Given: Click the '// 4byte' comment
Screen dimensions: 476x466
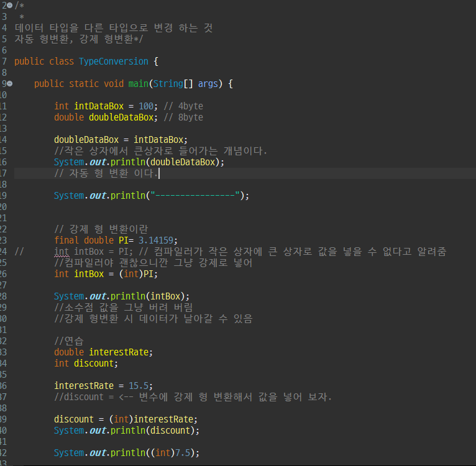Looking at the screenshot, I should coord(183,106).
